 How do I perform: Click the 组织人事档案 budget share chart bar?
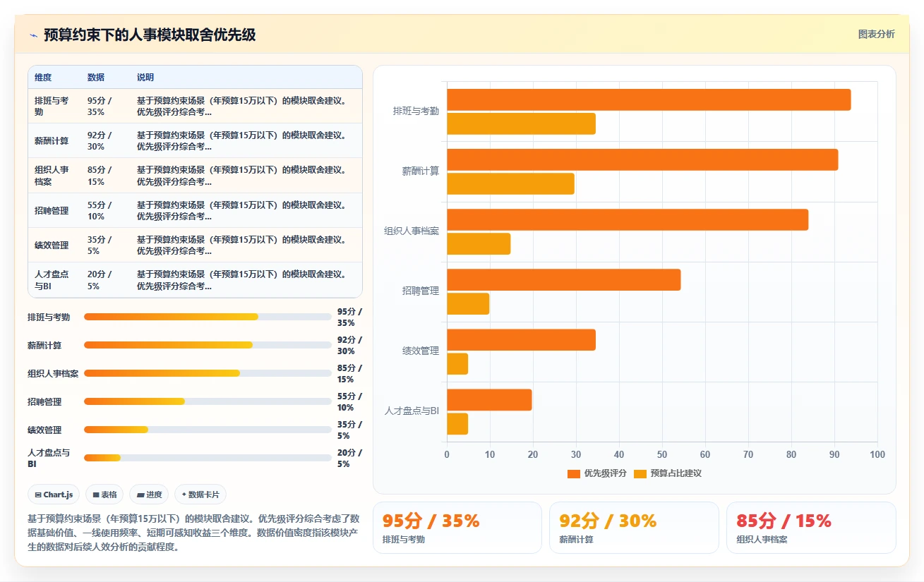(479, 243)
